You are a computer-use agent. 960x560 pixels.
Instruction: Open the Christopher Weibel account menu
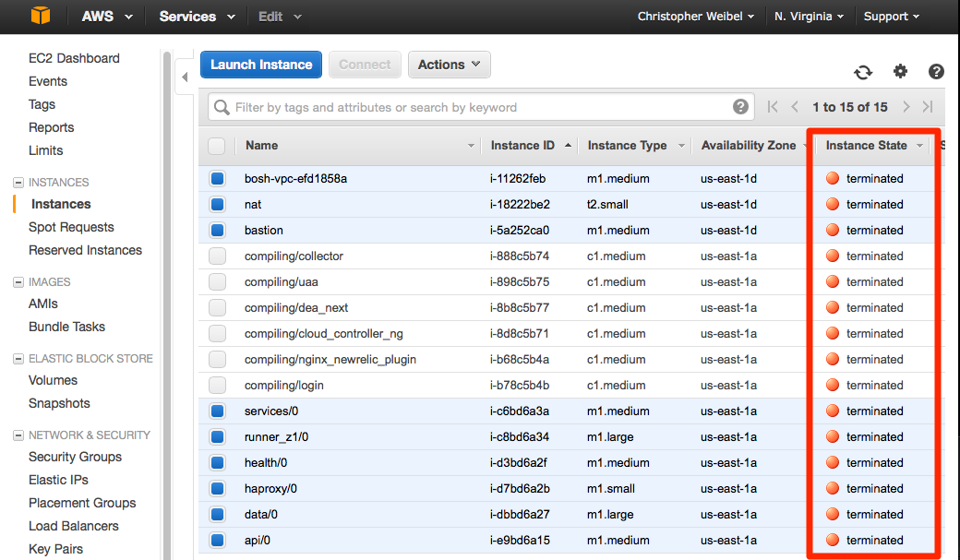695,17
